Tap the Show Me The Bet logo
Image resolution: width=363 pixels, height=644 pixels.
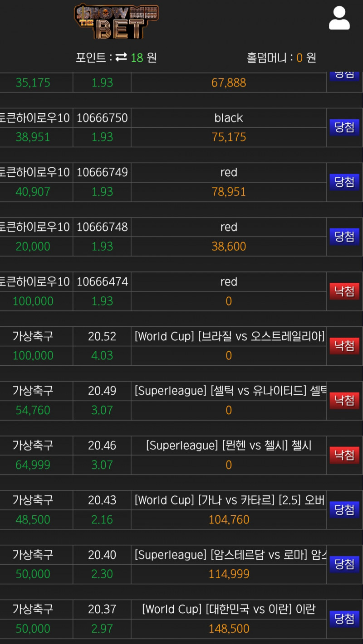pyautogui.click(x=116, y=21)
